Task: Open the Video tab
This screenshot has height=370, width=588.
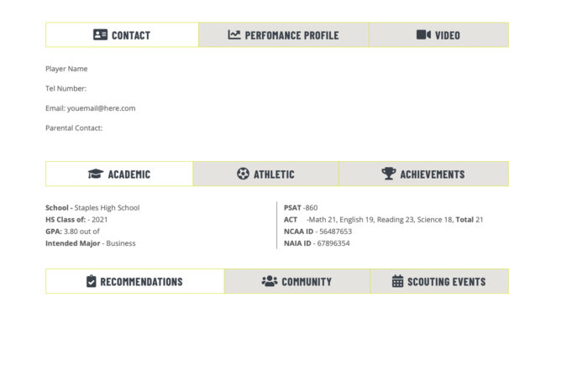Action: pyautogui.click(x=438, y=35)
